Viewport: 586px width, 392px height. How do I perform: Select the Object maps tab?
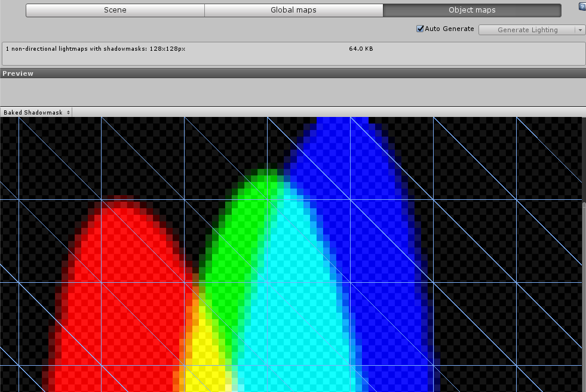tap(472, 10)
